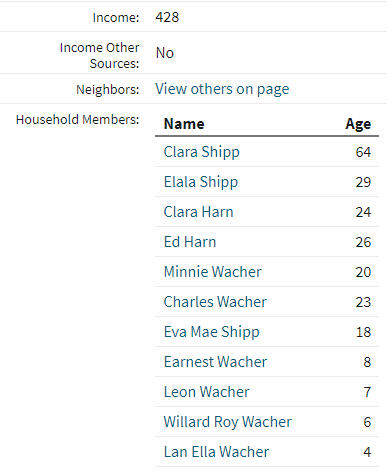Open Earnest Wacher's record
The image size is (392, 471).
[215, 362]
